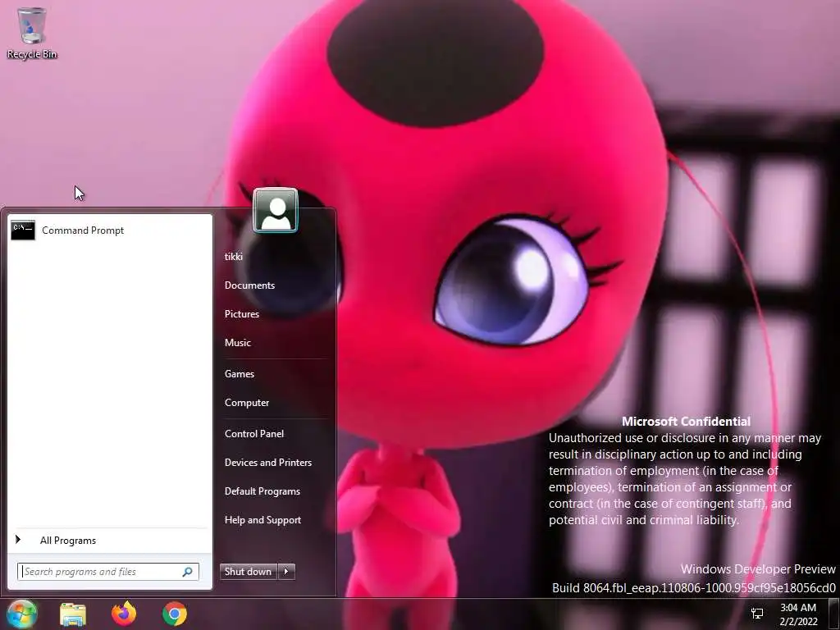Open File Explorer from the taskbar

tap(73, 614)
